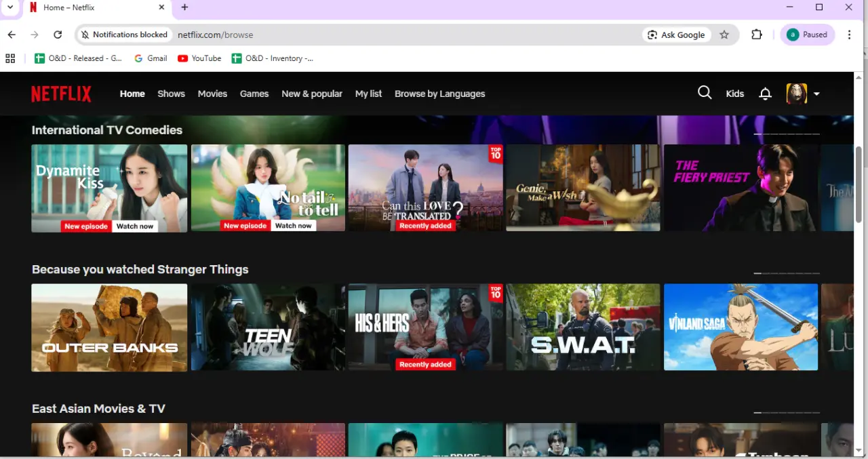
Task: Open the notifications bell icon
Action: point(765,94)
